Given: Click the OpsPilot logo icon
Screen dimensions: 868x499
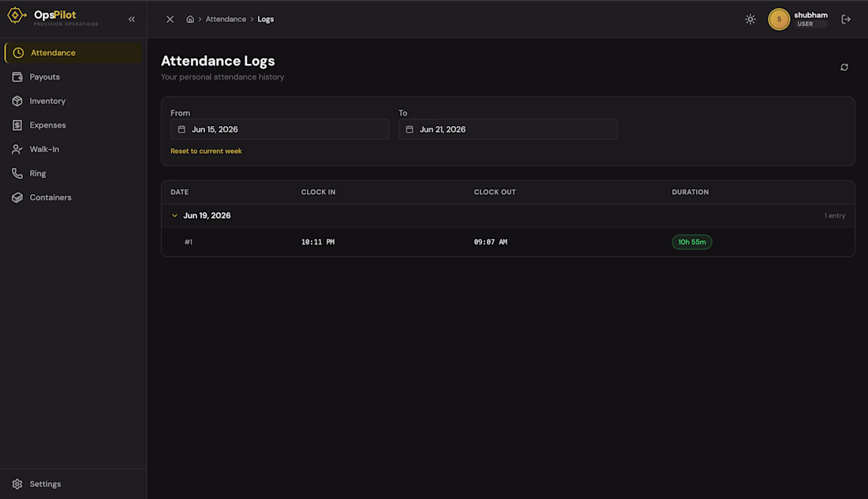Looking at the screenshot, I should pos(17,16).
